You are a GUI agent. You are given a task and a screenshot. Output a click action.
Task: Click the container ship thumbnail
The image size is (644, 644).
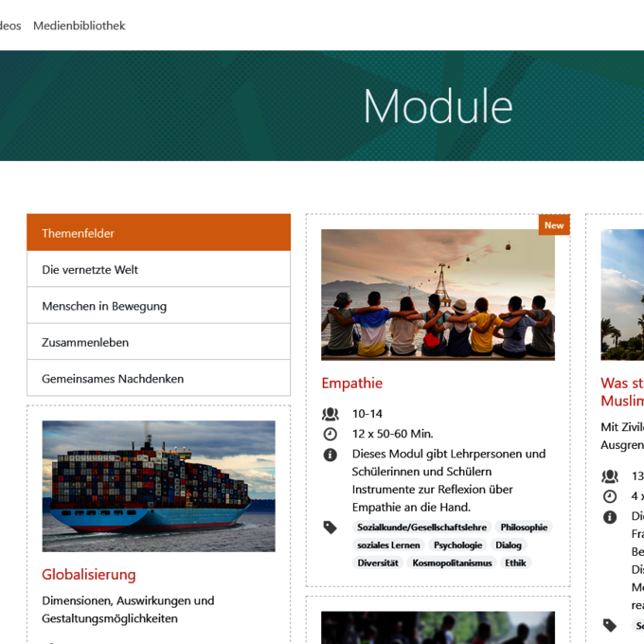pyautogui.click(x=158, y=486)
